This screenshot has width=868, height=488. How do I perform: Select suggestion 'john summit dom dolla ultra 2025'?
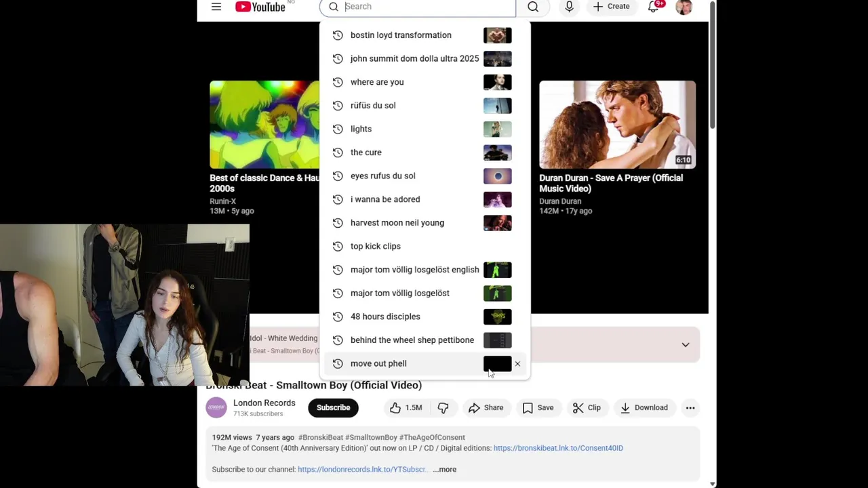point(426,59)
